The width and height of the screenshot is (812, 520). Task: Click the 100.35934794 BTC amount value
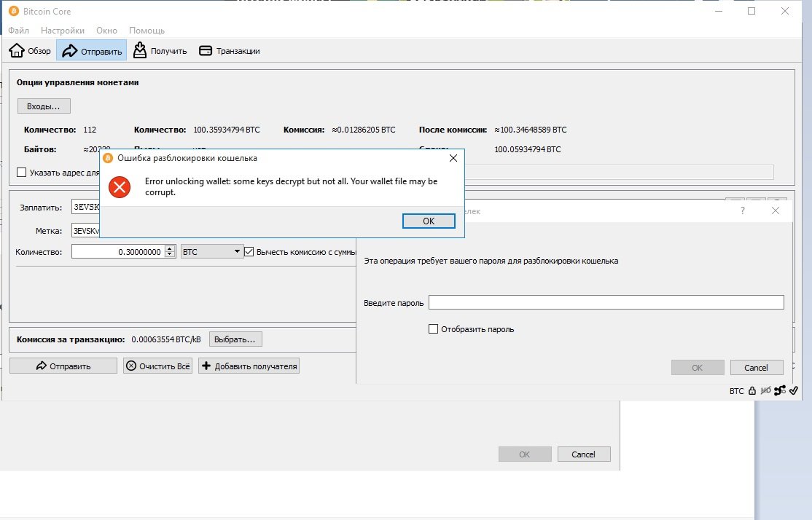click(x=227, y=130)
